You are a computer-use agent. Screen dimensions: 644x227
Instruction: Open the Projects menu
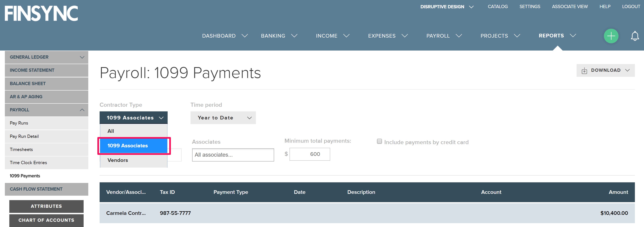tap(500, 36)
